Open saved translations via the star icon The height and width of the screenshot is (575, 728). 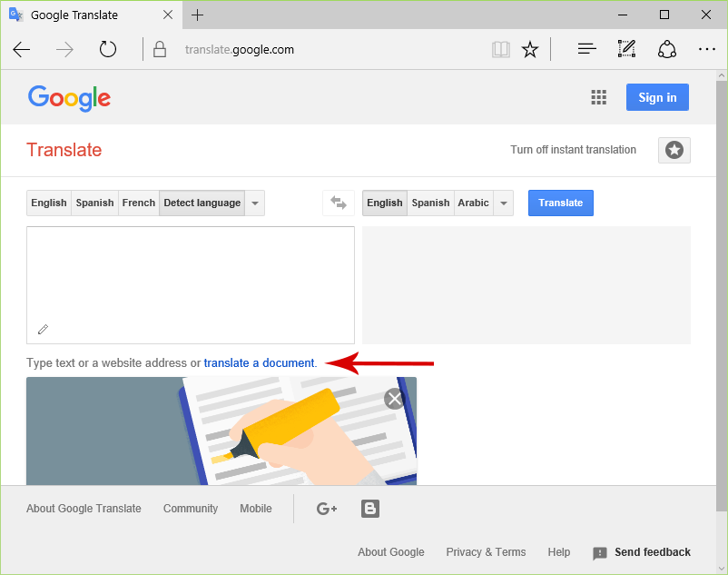click(x=674, y=150)
